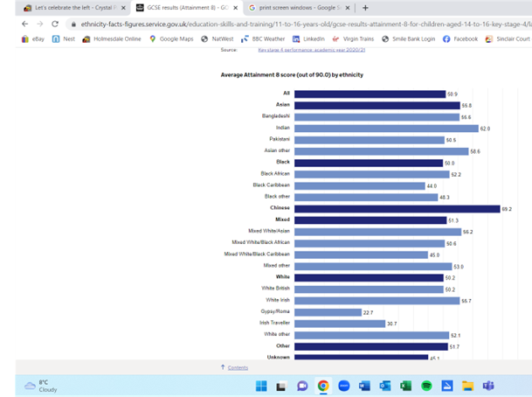Open Excel from the taskbar
Screen dimensions: 532x397
(406, 385)
